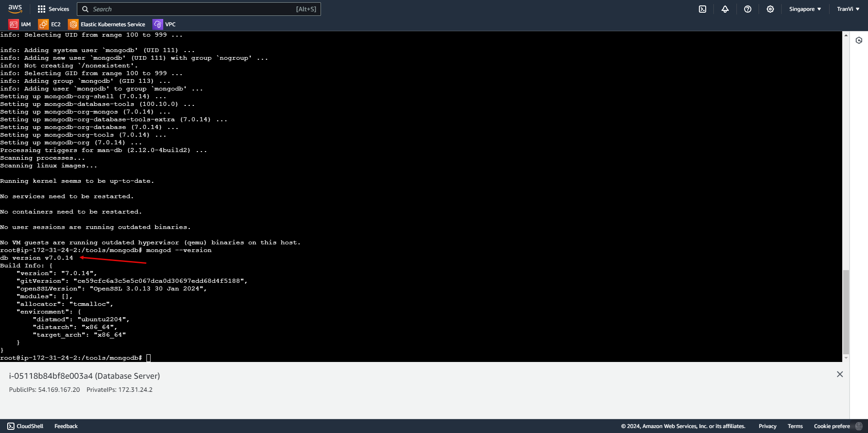The height and width of the screenshot is (433, 868).
Task: Open the Feedback link
Action: click(x=66, y=426)
